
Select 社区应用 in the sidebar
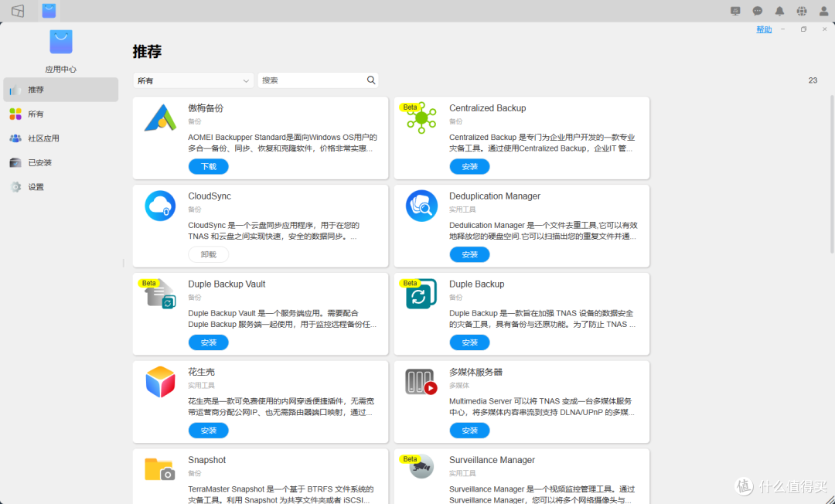click(x=61, y=138)
